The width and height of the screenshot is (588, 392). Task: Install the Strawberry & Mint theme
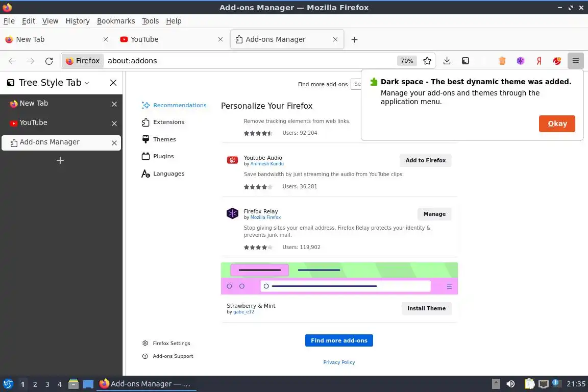[426, 308]
